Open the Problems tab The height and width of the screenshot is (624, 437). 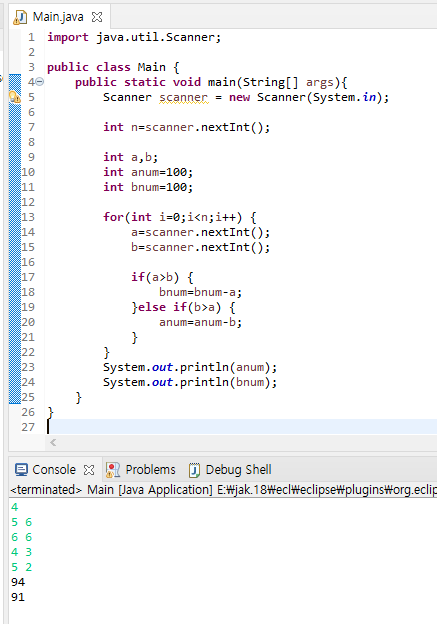(x=150, y=470)
